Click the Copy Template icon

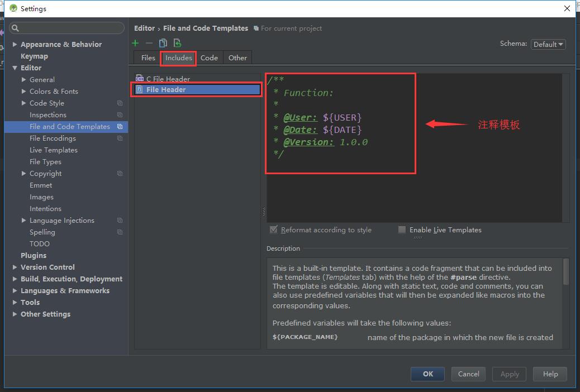pos(163,43)
